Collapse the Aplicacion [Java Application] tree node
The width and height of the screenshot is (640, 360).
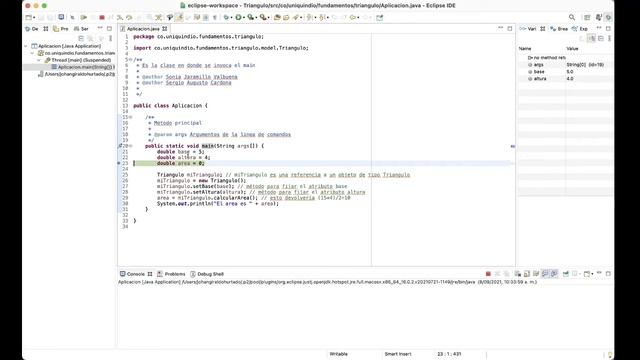click(26, 46)
